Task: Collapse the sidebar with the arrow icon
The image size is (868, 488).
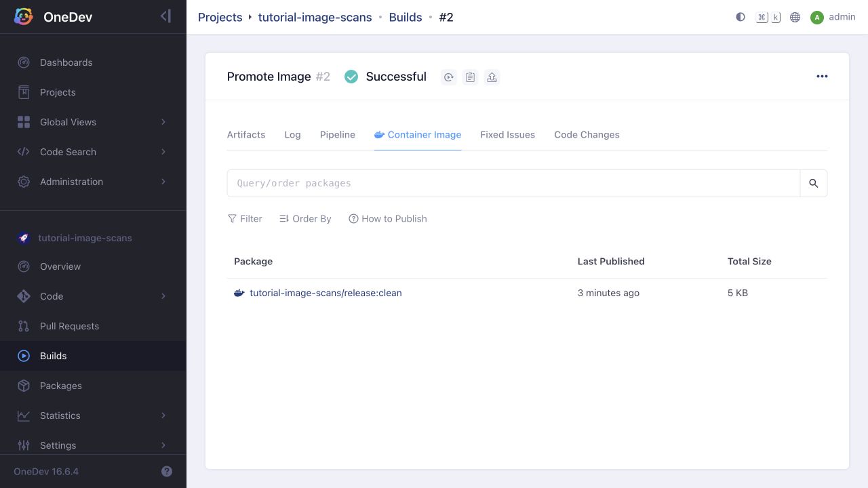Action: (165, 16)
